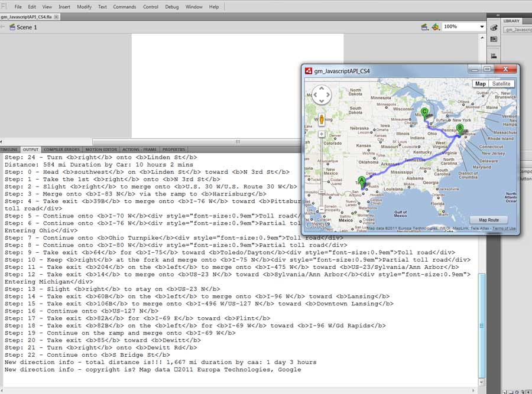Screen dimensions: 532x394
Task: Pan the map right with the arrow
Action: [327, 95]
